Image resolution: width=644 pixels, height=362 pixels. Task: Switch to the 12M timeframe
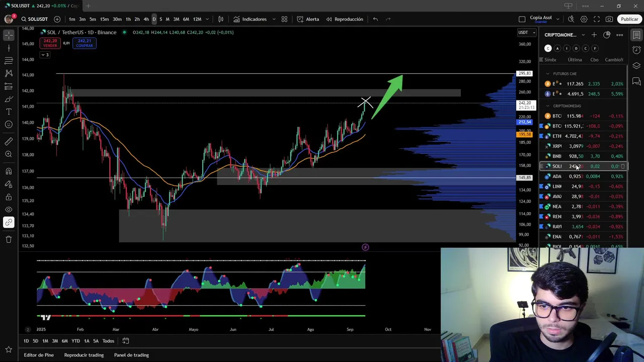[197, 19]
